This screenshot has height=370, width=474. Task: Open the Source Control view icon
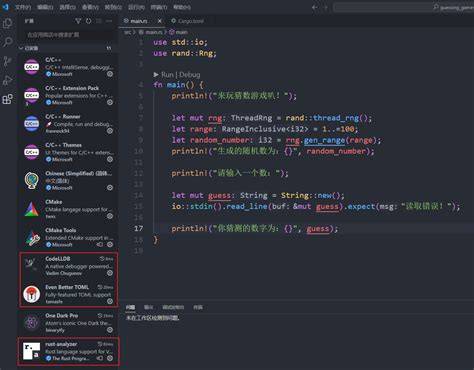[7, 61]
